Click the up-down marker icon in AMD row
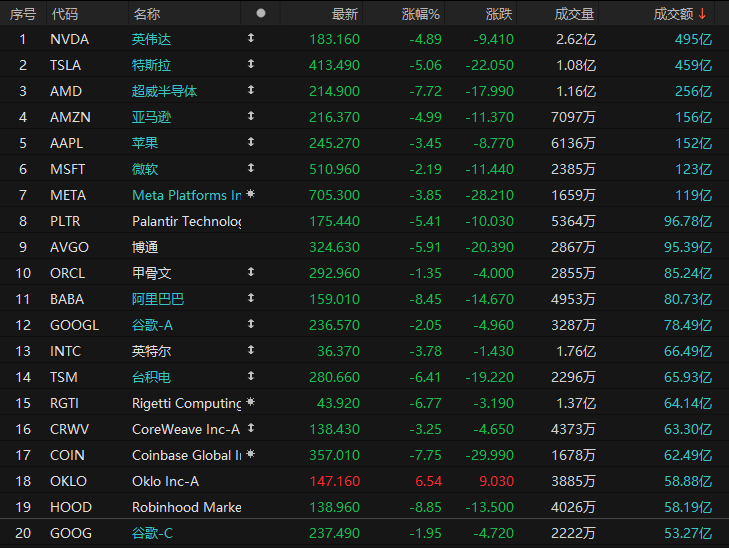 (x=251, y=90)
